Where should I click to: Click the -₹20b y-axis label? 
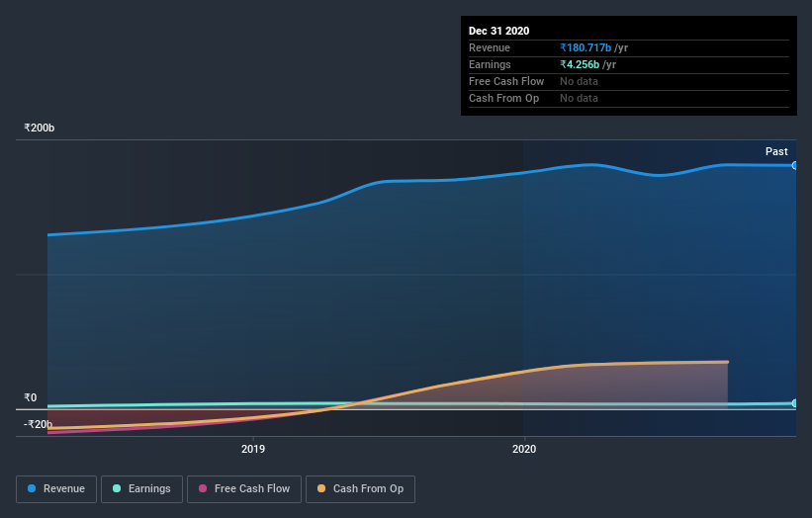[38, 424]
